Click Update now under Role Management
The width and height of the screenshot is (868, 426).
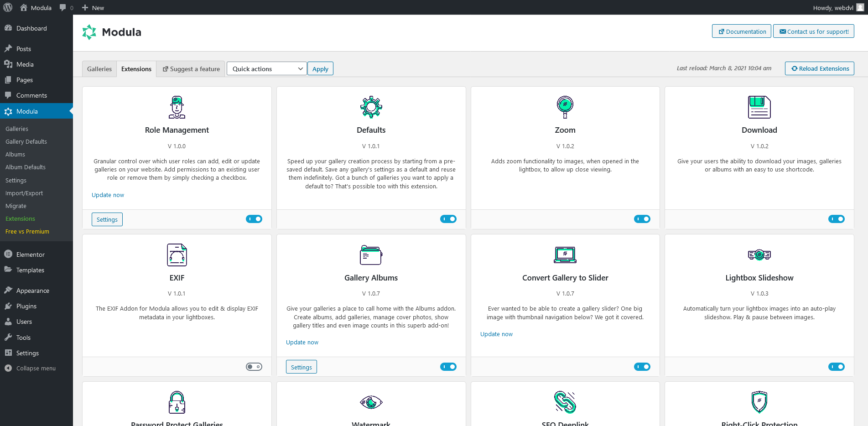[108, 195]
